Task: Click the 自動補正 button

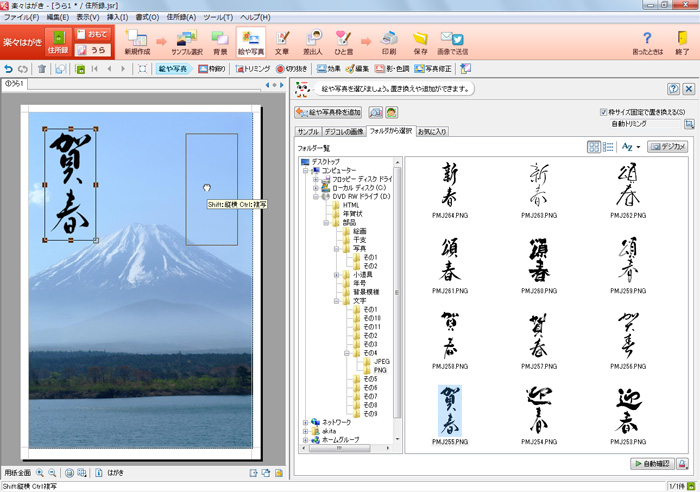Action: coord(651,464)
